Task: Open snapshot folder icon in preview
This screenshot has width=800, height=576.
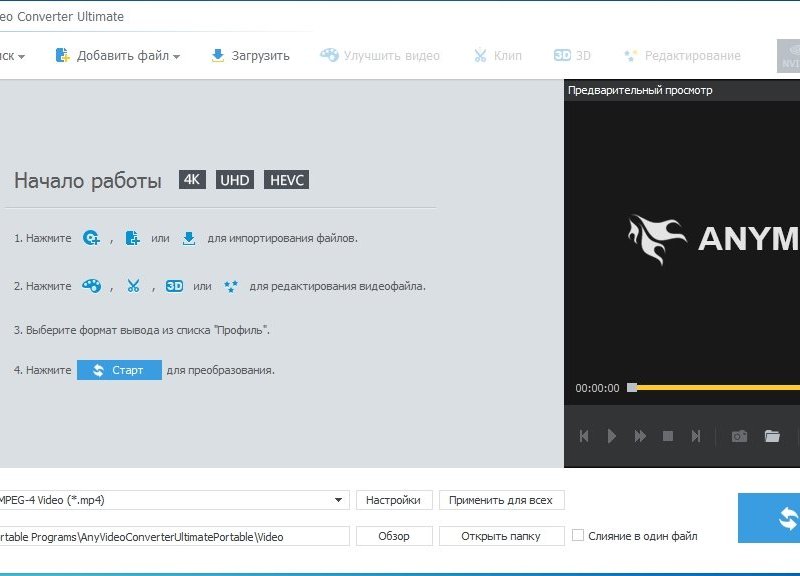Action: tap(772, 436)
